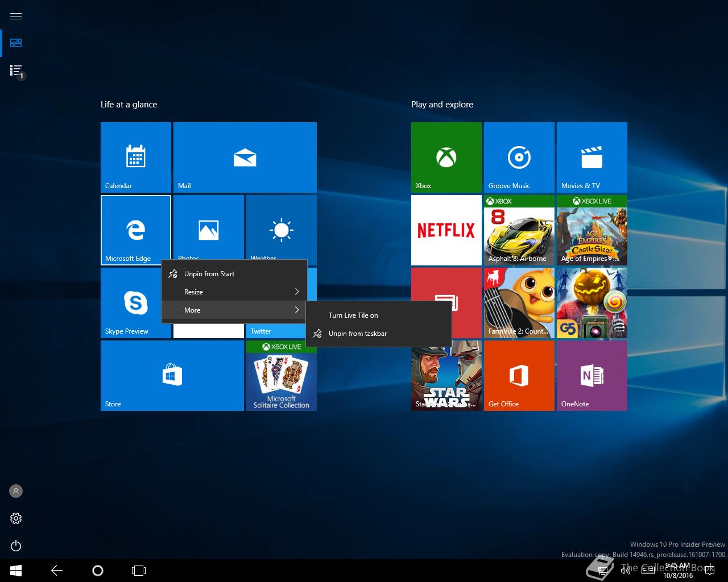Select the Pinned tiles view icon
The image size is (728, 582).
16,43
